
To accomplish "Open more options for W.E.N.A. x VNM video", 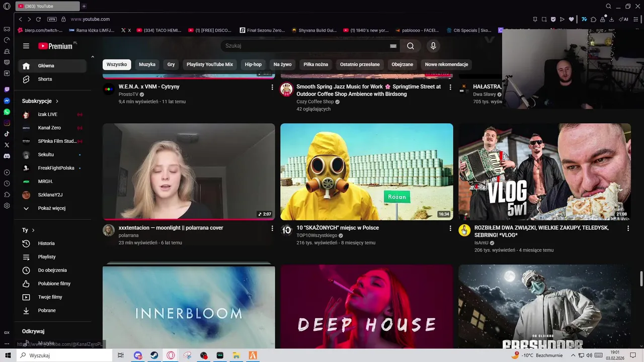I will coord(272,87).
